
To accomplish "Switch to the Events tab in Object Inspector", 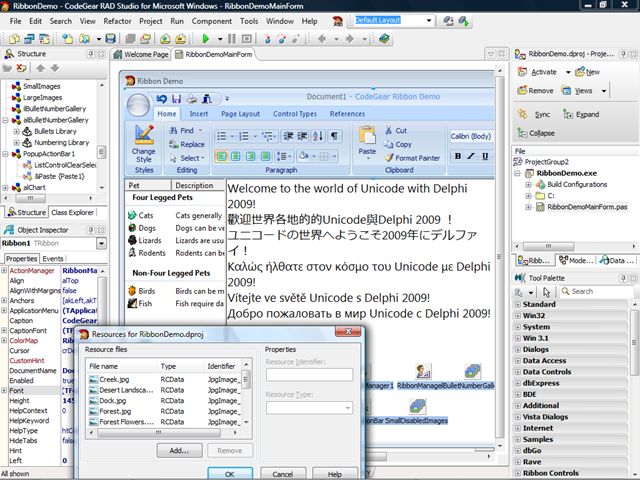I will (x=53, y=259).
